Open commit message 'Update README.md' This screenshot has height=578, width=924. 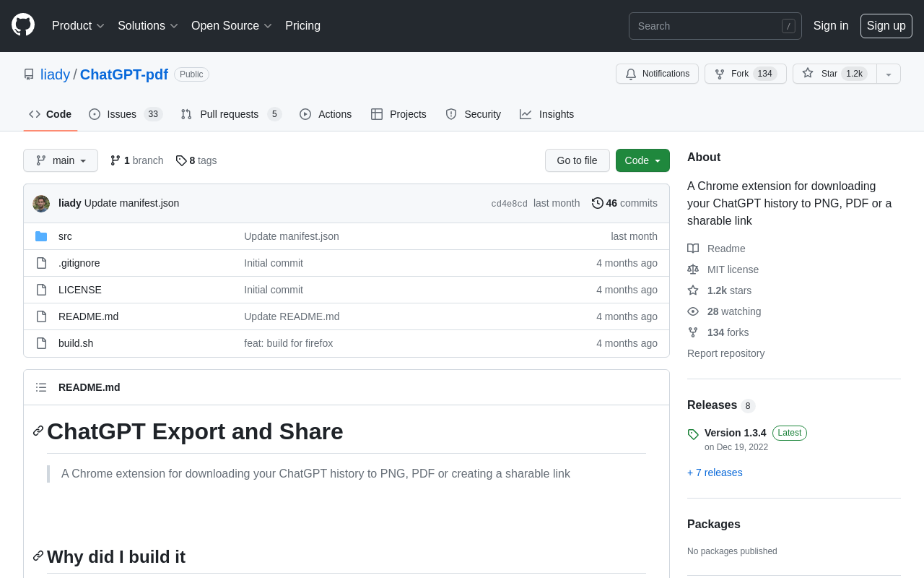point(292,316)
